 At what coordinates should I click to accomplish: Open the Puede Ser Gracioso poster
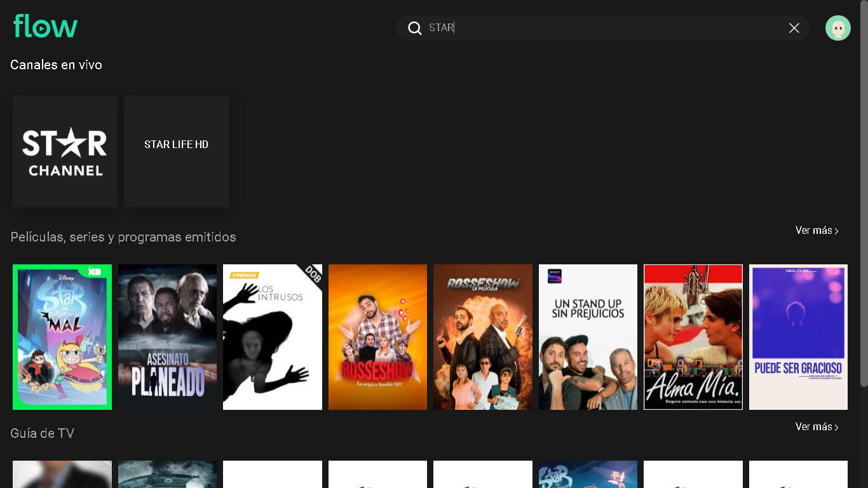pyautogui.click(x=798, y=337)
